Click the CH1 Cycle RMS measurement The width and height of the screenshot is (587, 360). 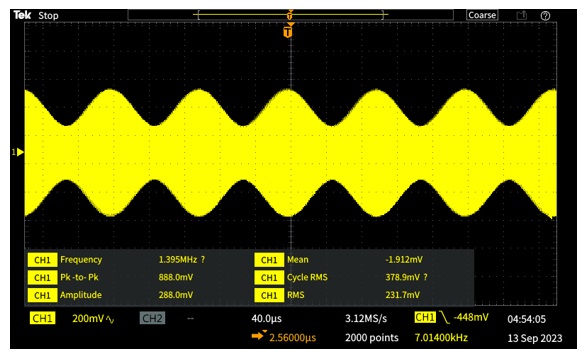tap(341, 277)
